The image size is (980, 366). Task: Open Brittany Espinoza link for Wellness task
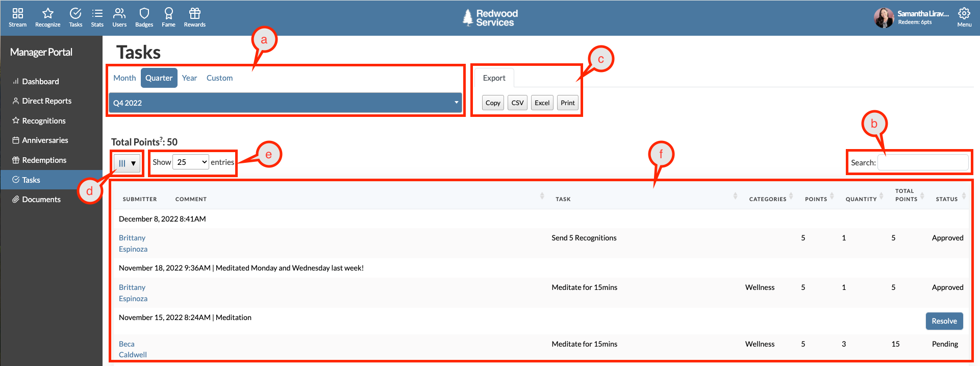pyautogui.click(x=133, y=293)
